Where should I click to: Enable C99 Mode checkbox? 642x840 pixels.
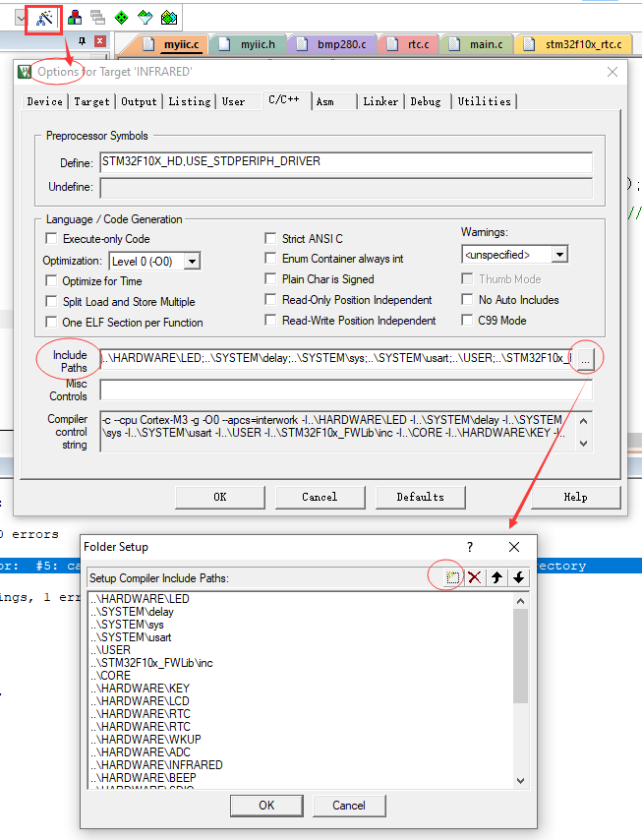(x=467, y=321)
